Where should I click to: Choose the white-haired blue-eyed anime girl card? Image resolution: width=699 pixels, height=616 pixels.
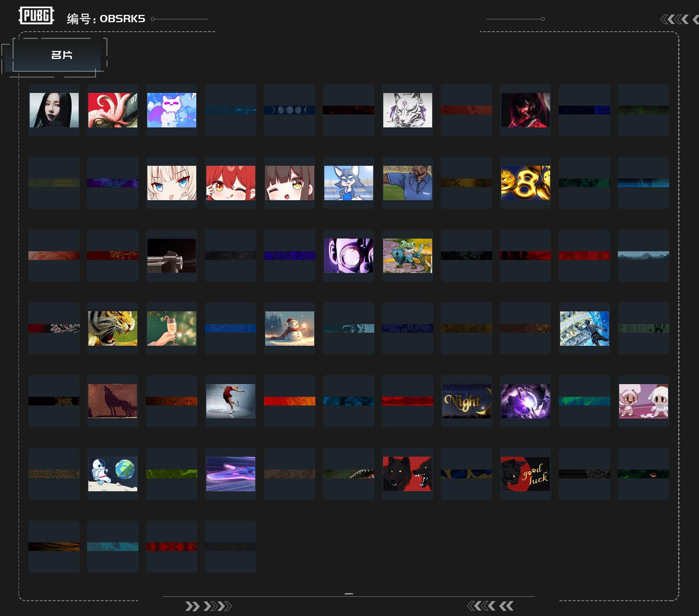tap(172, 183)
